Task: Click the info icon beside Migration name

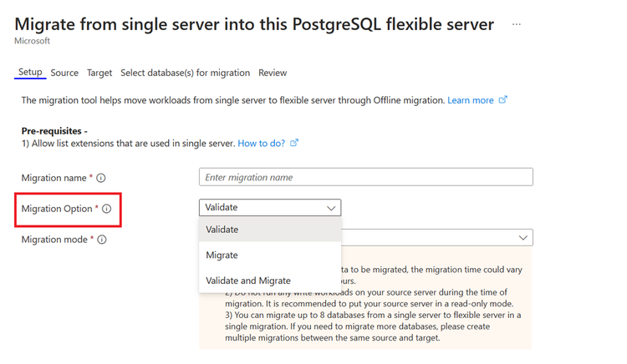Action: (101, 178)
